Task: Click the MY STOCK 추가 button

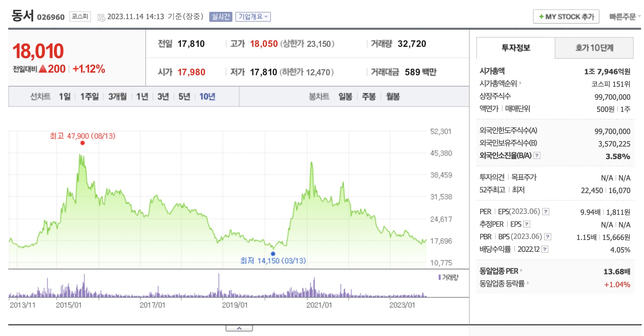Action: point(566,17)
